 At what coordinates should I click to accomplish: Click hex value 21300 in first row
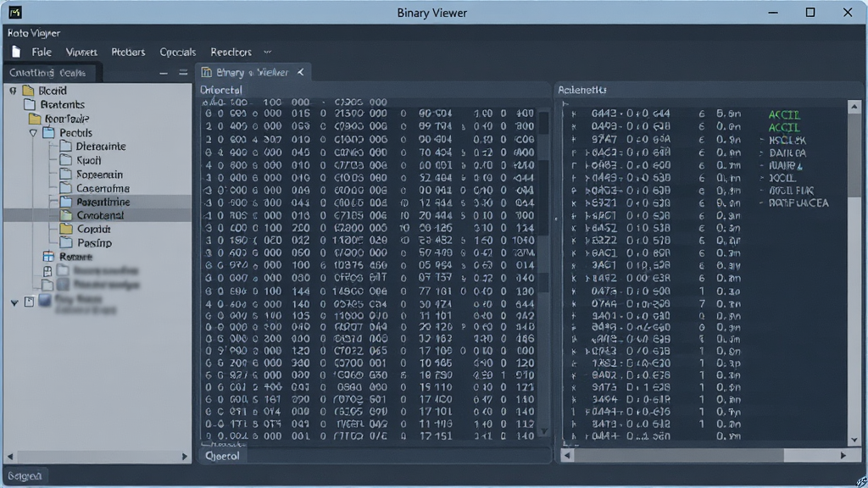349,114
